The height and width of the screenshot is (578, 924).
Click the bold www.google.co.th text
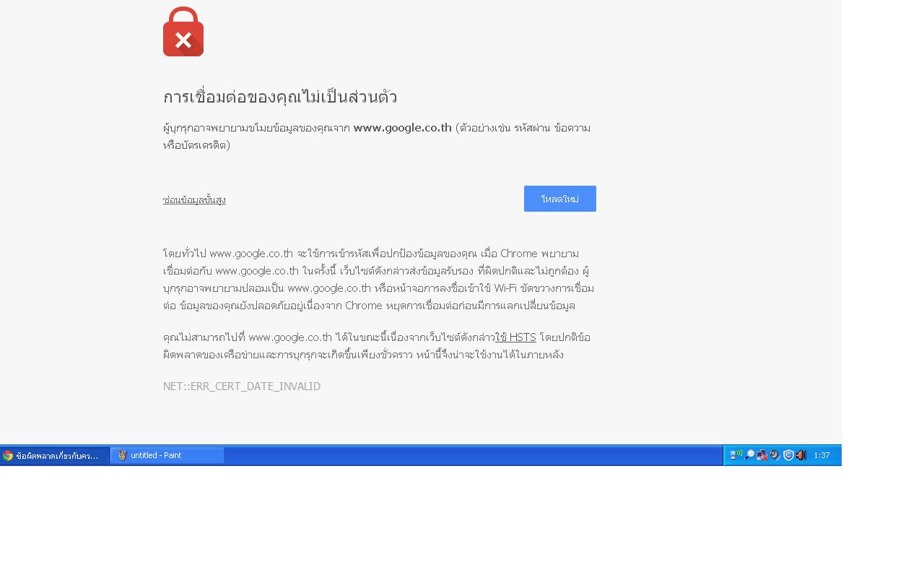[x=403, y=128]
